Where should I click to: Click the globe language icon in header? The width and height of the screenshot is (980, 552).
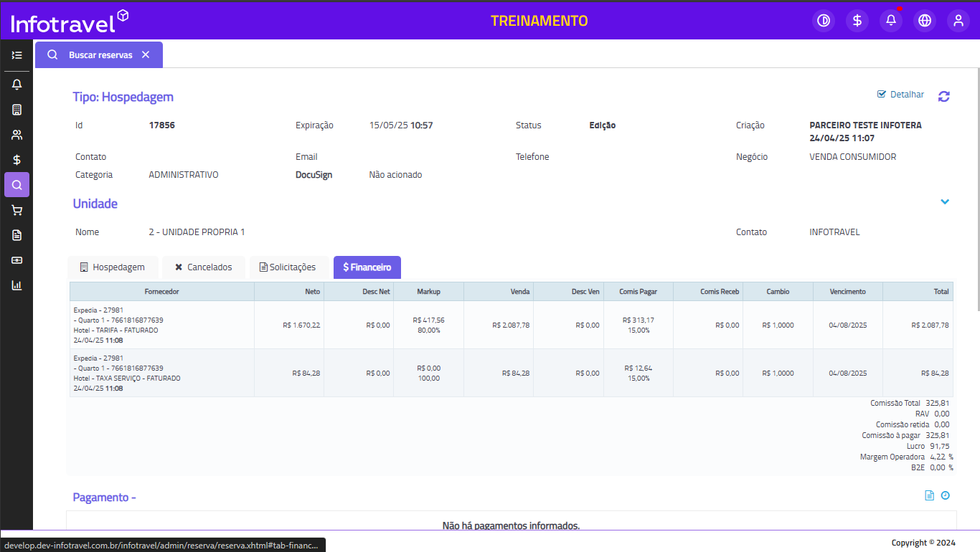click(x=925, y=21)
